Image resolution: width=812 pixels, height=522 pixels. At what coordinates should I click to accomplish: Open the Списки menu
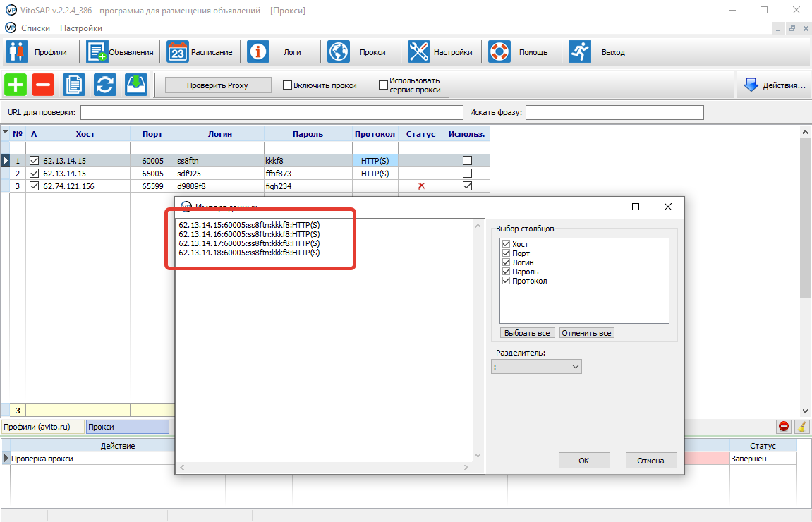[x=35, y=28]
